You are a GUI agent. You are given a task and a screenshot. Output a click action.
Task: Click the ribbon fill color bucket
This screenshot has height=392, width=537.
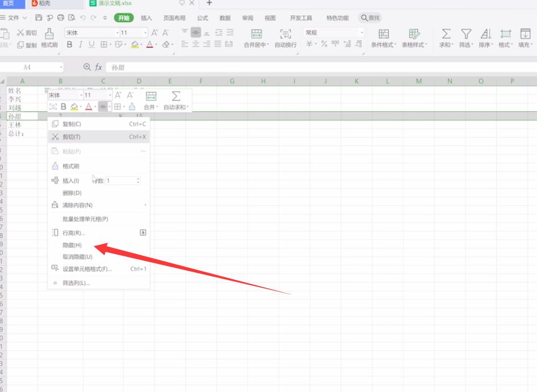point(135,44)
